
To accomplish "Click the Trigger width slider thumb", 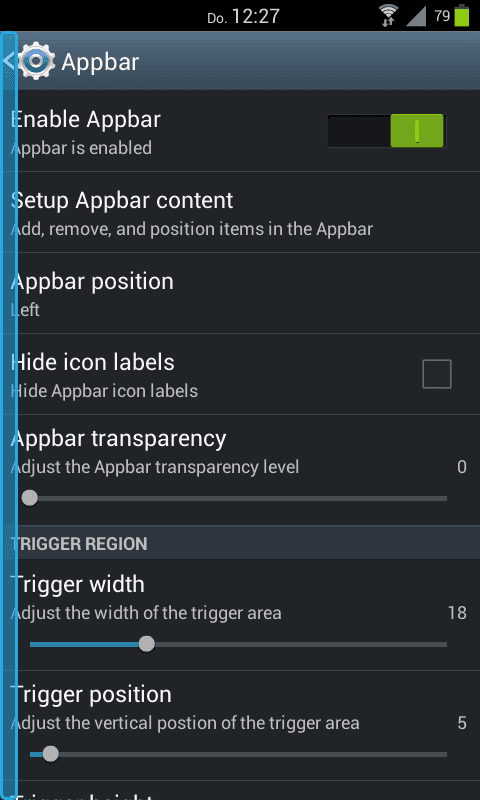I will 147,644.
